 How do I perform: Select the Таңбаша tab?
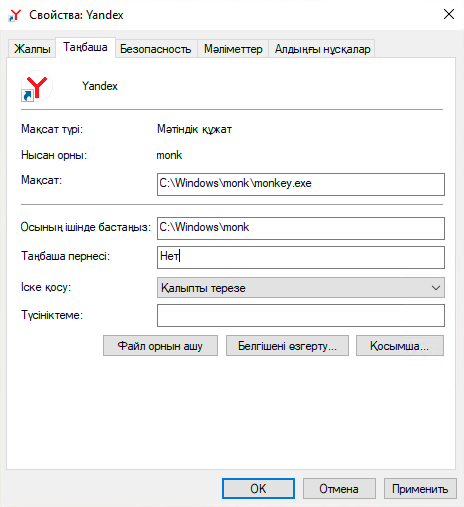point(85,47)
